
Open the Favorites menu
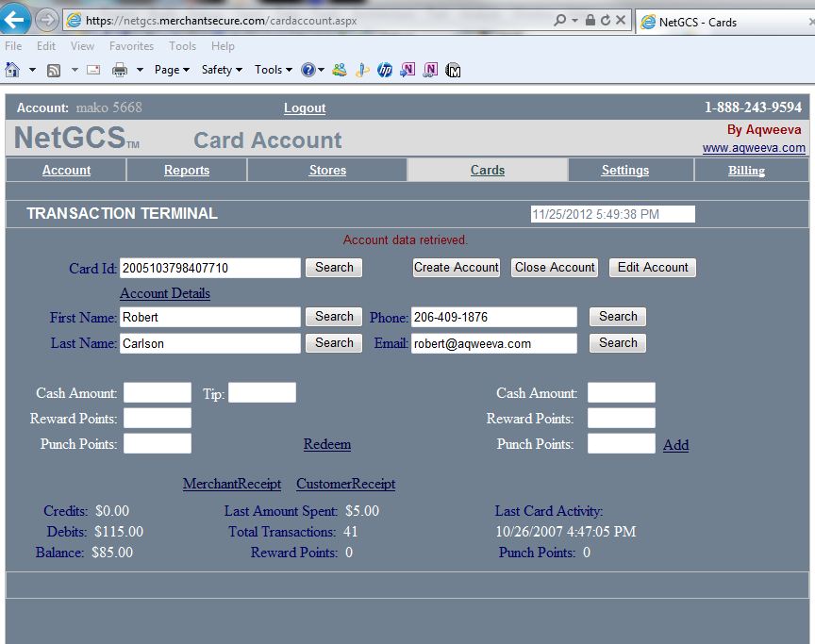pos(131,46)
